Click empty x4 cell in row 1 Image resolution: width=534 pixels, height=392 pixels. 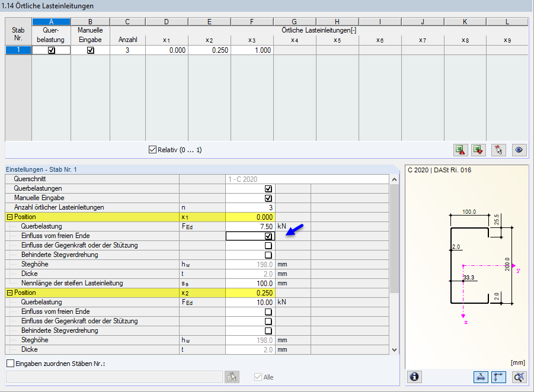[x=295, y=50]
